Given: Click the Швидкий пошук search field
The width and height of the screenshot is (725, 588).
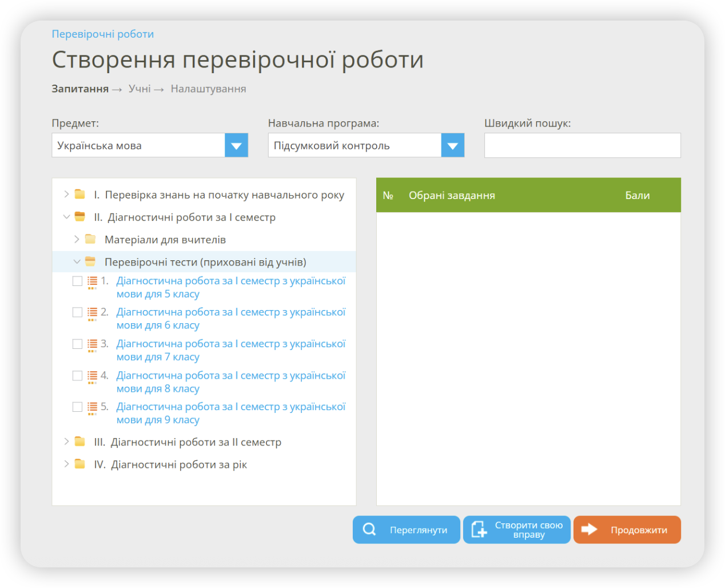Looking at the screenshot, I should pos(582,145).
